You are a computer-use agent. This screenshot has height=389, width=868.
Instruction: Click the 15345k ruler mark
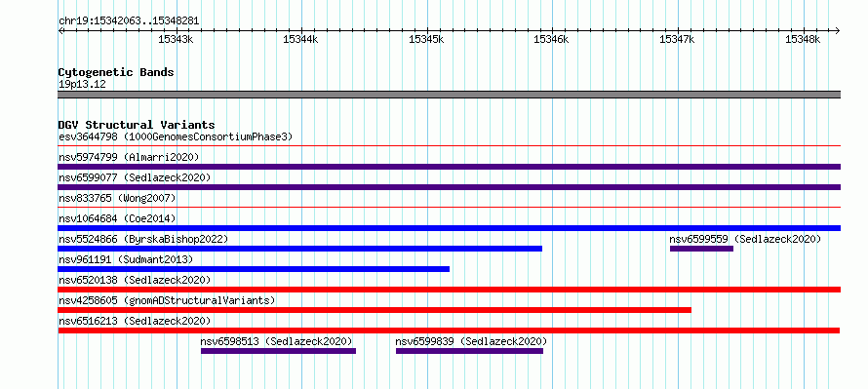tap(426, 39)
